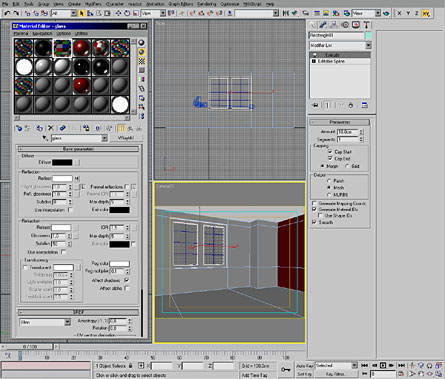Image resolution: width=445 pixels, height=379 pixels.
Task: Open the Motion command panel tab
Action: [345, 25]
